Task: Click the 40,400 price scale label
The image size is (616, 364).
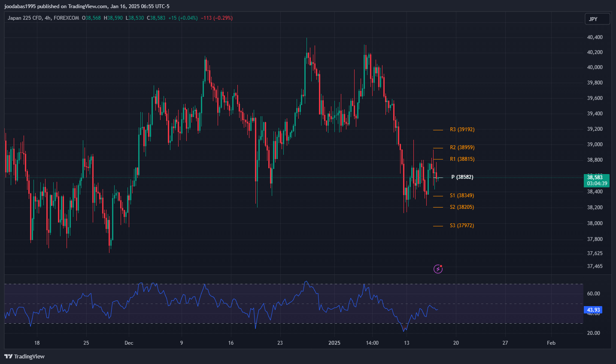Action: pyautogui.click(x=595, y=37)
